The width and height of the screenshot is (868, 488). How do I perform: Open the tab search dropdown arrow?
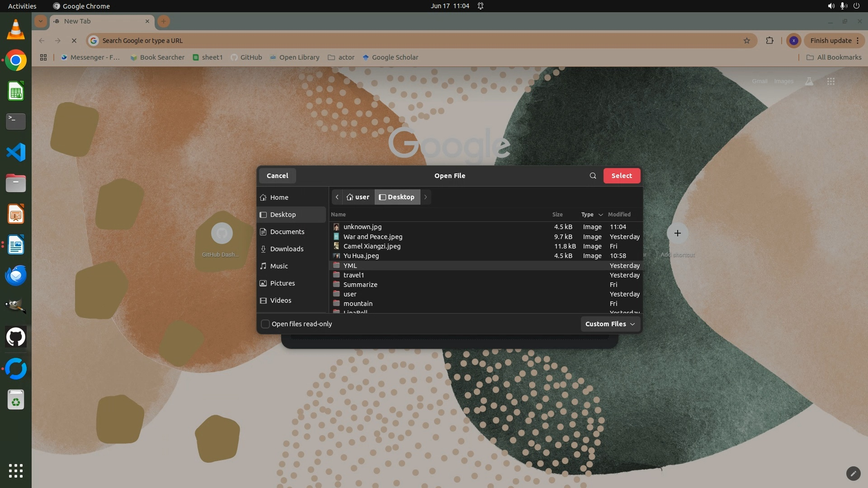(41, 21)
